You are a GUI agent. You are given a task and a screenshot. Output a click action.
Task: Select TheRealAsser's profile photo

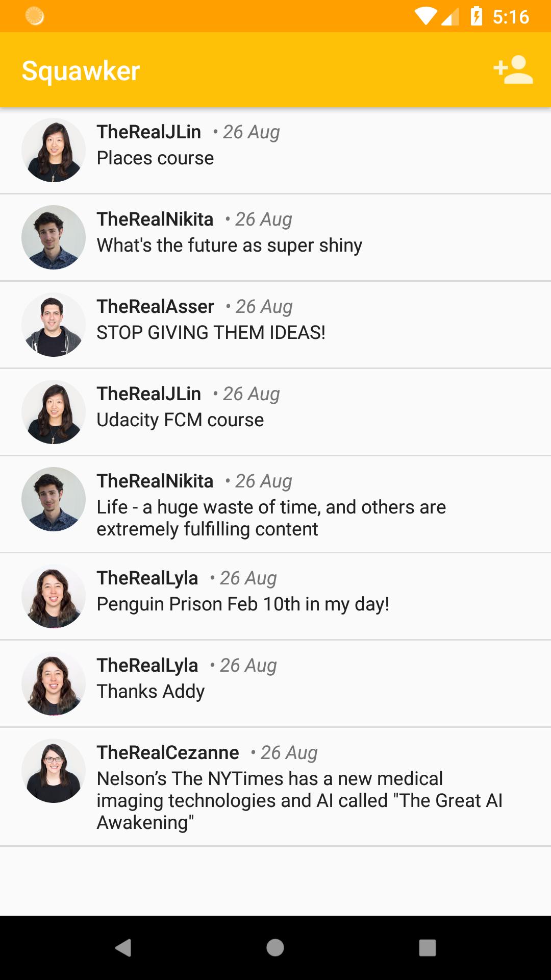click(x=53, y=324)
